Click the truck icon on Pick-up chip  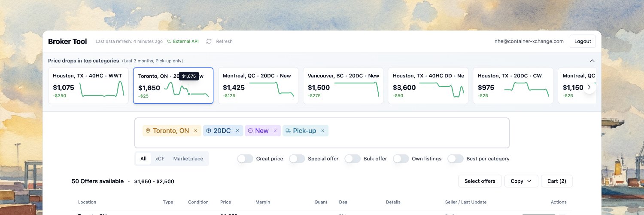coord(288,131)
